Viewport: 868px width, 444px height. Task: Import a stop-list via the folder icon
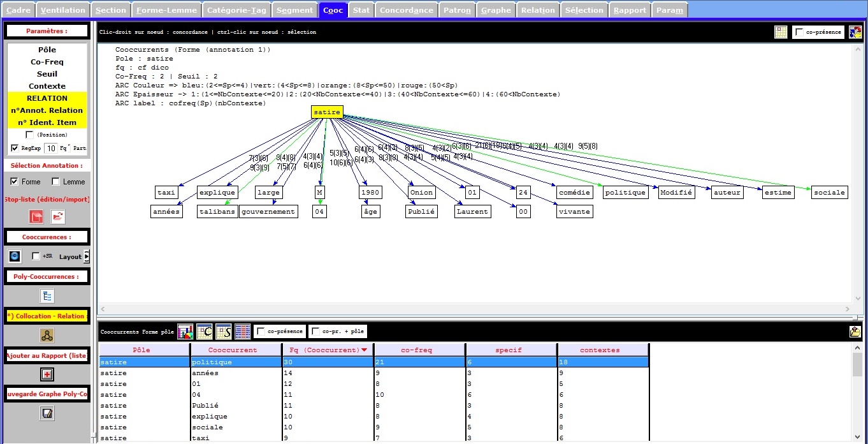[58, 217]
